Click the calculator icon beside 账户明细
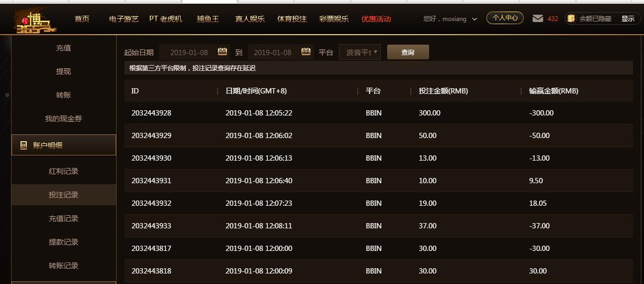This screenshot has width=644, height=284. pyautogui.click(x=23, y=145)
